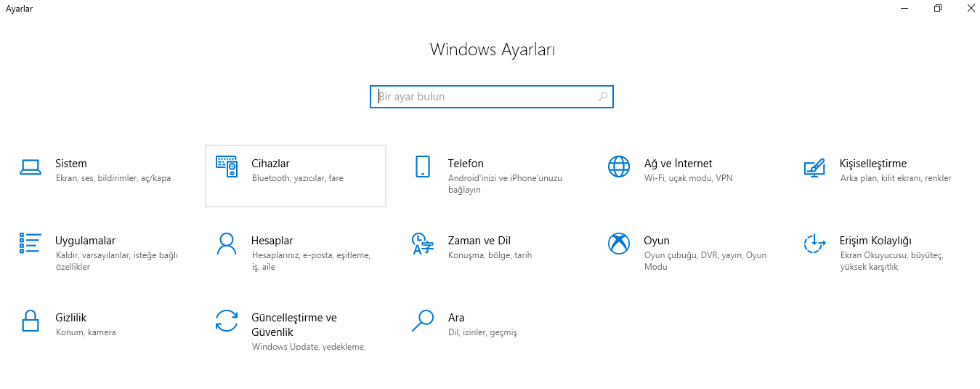Click 'Bluetooth, yazıcılar, fare' description
980x389 pixels.
297,178
